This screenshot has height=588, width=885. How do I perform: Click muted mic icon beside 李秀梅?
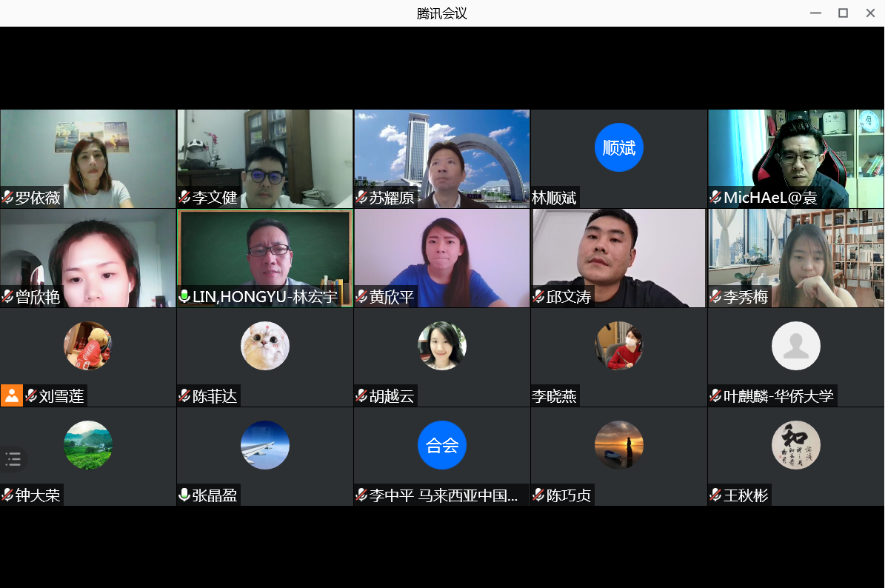tap(715, 296)
